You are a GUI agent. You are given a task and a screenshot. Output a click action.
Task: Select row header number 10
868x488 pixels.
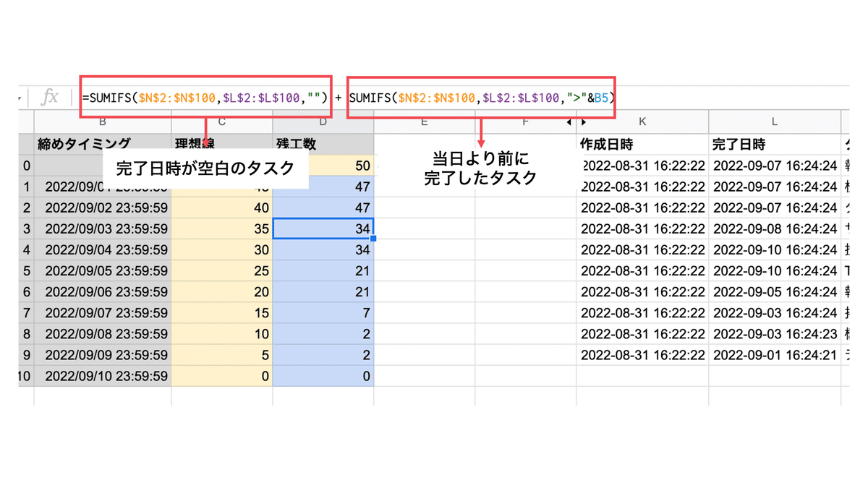tap(25, 376)
